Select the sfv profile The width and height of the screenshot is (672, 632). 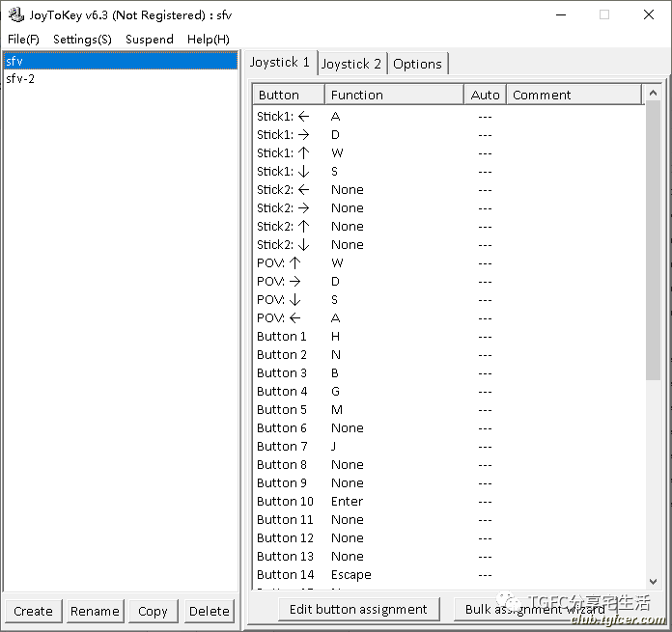point(121,61)
